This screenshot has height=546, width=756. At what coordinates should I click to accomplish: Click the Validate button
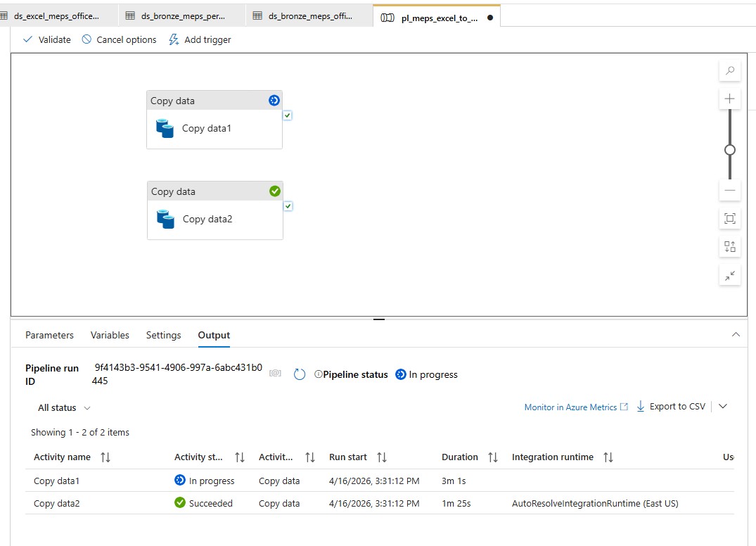pos(47,39)
